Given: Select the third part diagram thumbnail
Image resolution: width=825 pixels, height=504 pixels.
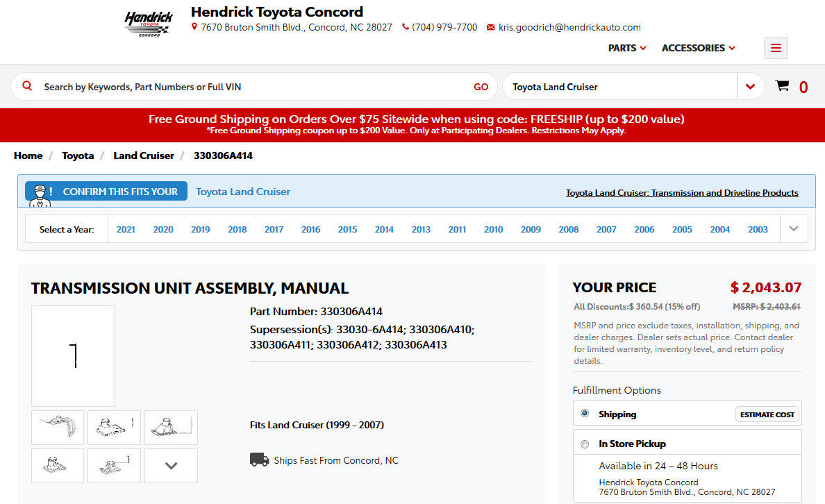Looking at the screenshot, I should (x=171, y=428).
